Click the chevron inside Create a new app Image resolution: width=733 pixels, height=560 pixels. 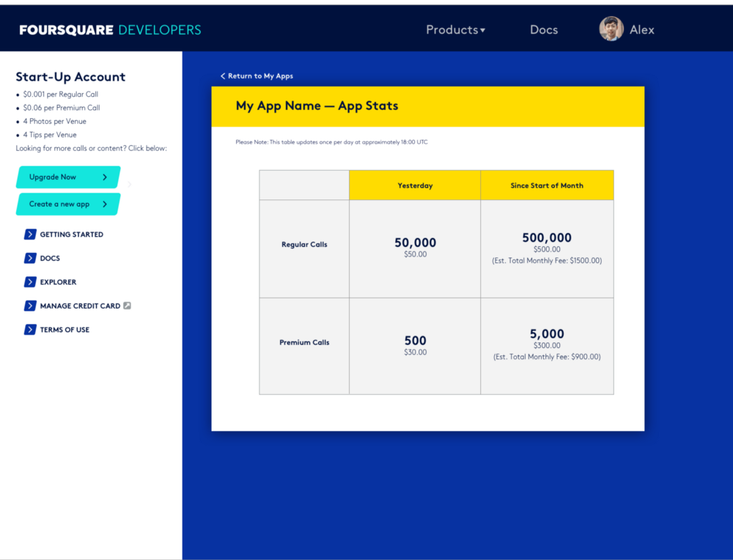coord(106,205)
